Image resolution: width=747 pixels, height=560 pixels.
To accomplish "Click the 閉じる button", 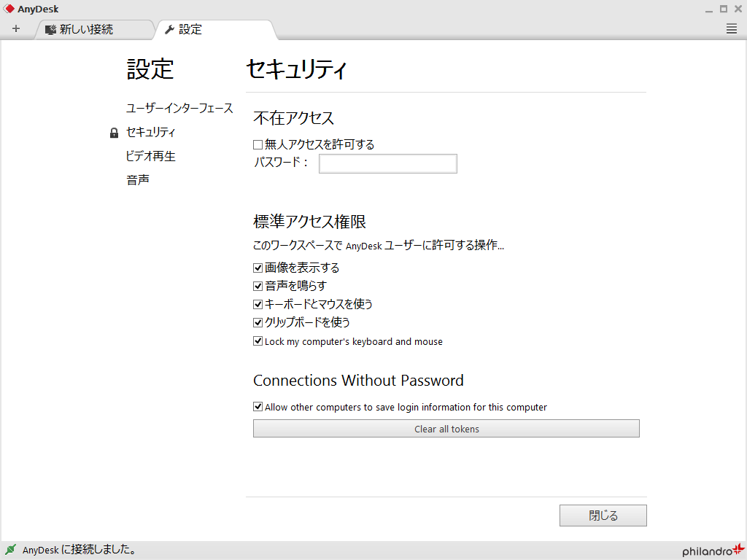I will pos(603,515).
